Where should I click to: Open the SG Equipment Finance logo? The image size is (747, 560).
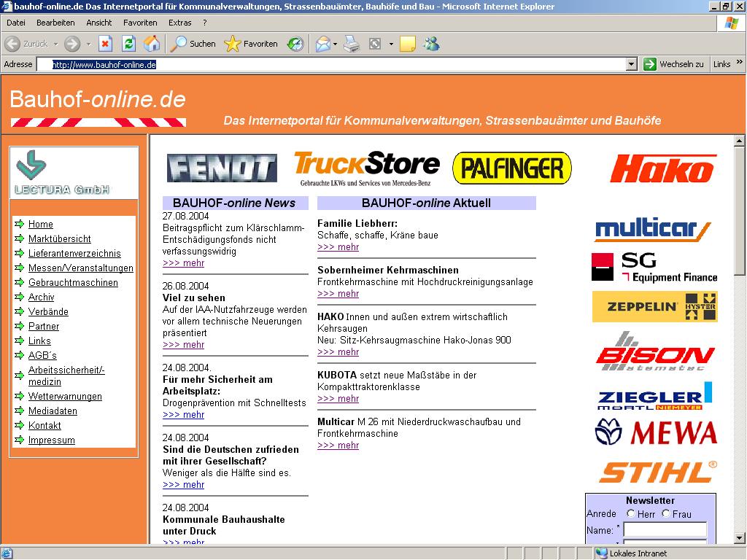[654, 267]
